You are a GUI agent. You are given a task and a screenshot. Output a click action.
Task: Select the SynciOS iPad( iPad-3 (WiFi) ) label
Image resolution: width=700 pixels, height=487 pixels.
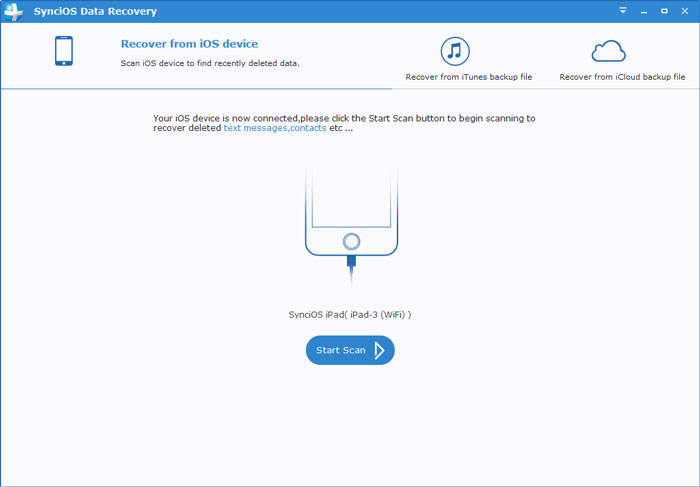350,315
